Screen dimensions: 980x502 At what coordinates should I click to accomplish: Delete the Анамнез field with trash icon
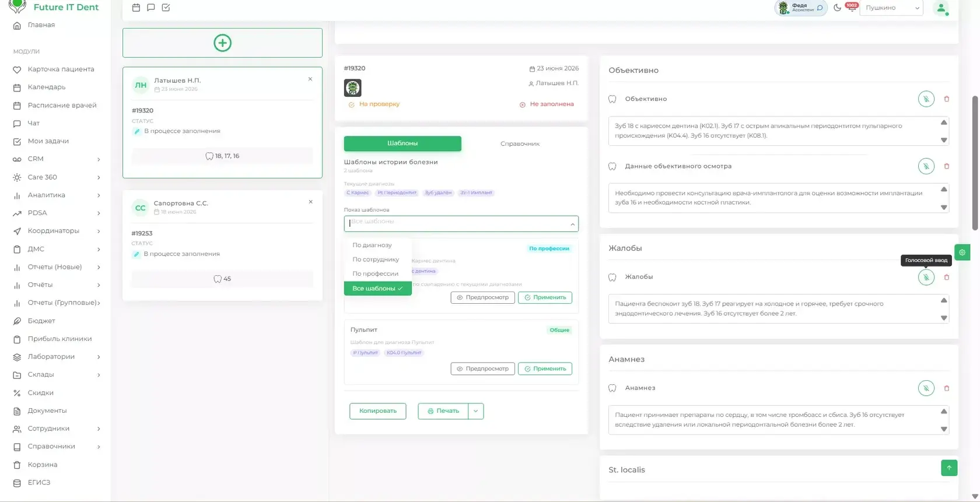[946, 388]
